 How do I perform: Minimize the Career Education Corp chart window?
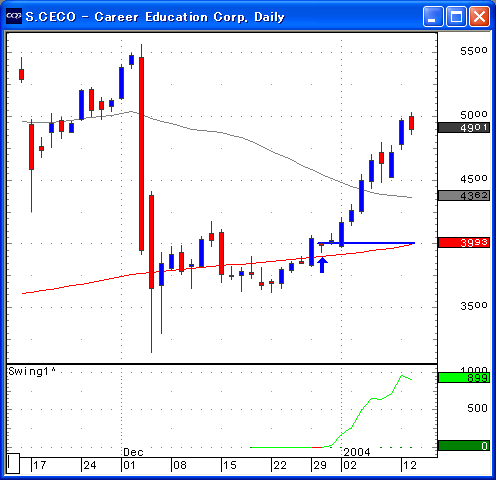(433, 16)
